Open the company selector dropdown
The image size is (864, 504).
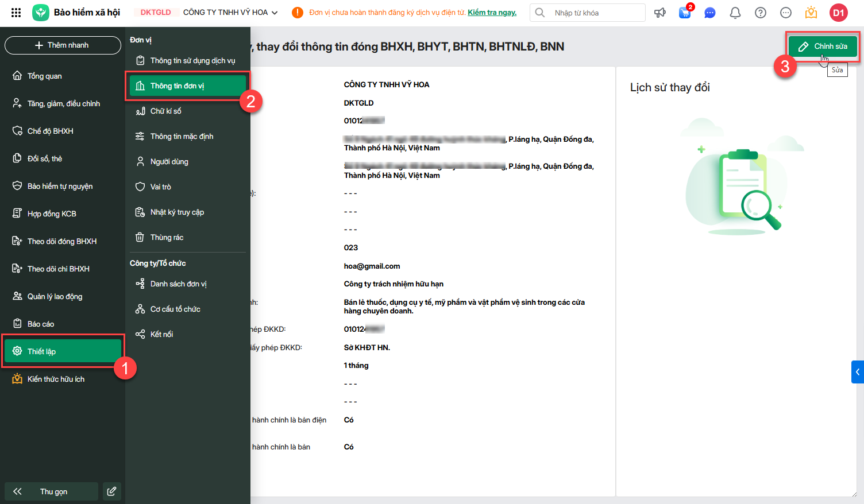[230, 13]
